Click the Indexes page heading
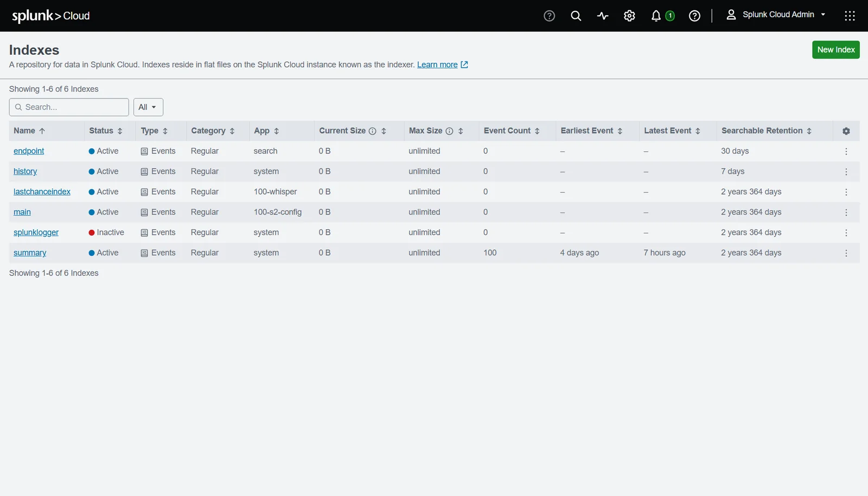868x496 pixels. (x=34, y=50)
